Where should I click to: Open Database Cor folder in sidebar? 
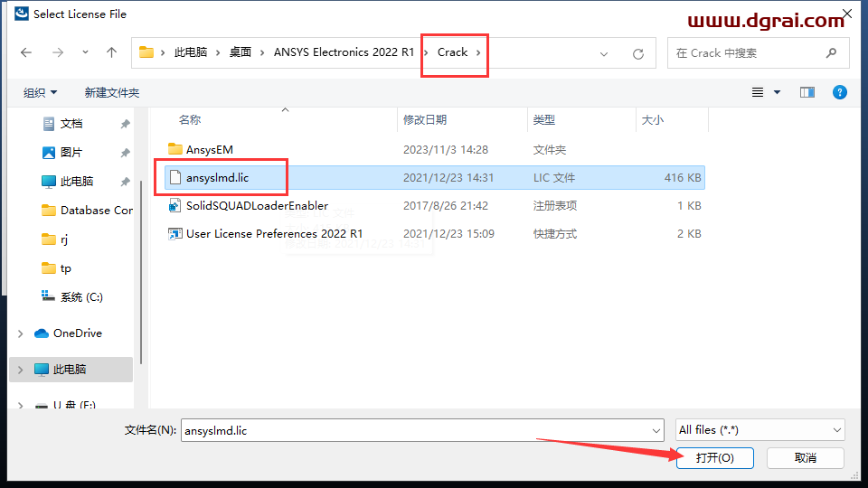(87, 211)
